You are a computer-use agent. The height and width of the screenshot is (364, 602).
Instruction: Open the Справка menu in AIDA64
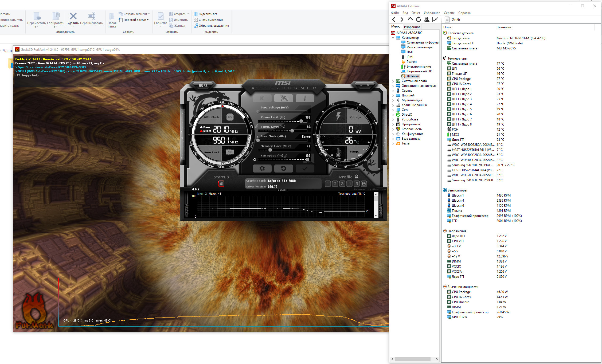(464, 13)
